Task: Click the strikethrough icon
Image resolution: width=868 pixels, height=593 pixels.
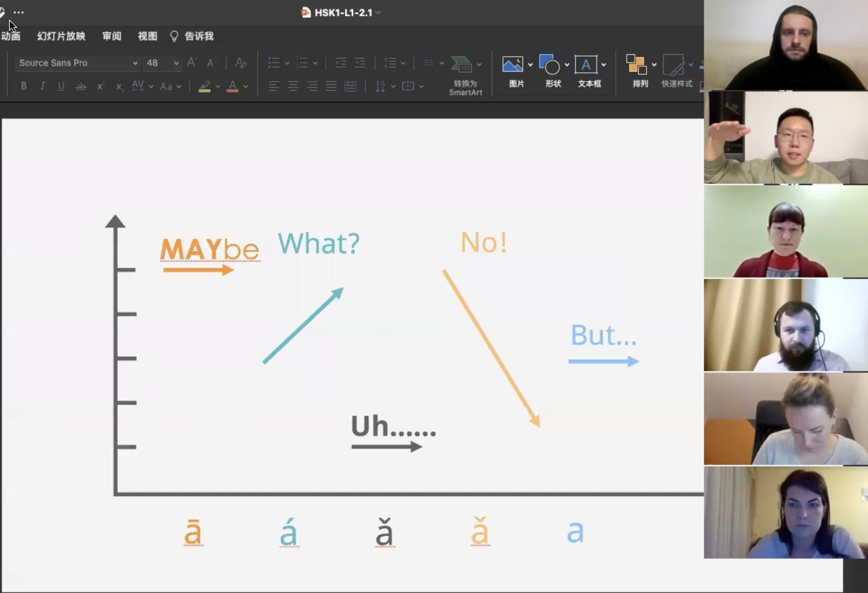Action: pyautogui.click(x=81, y=87)
